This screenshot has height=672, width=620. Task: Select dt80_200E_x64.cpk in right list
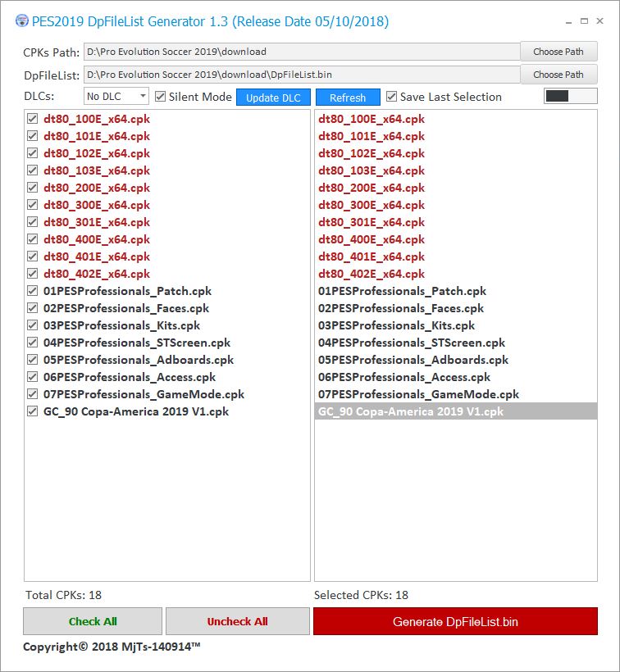point(456,188)
